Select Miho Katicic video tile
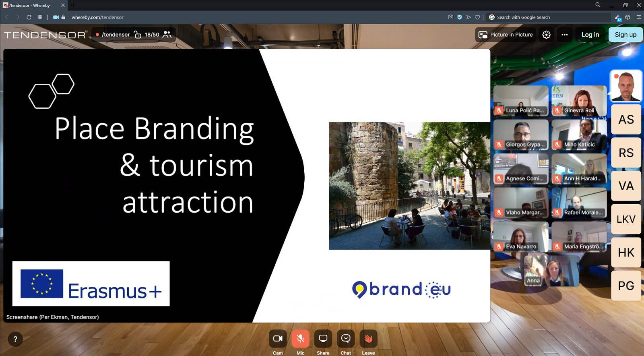644x356 pixels. tap(579, 135)
